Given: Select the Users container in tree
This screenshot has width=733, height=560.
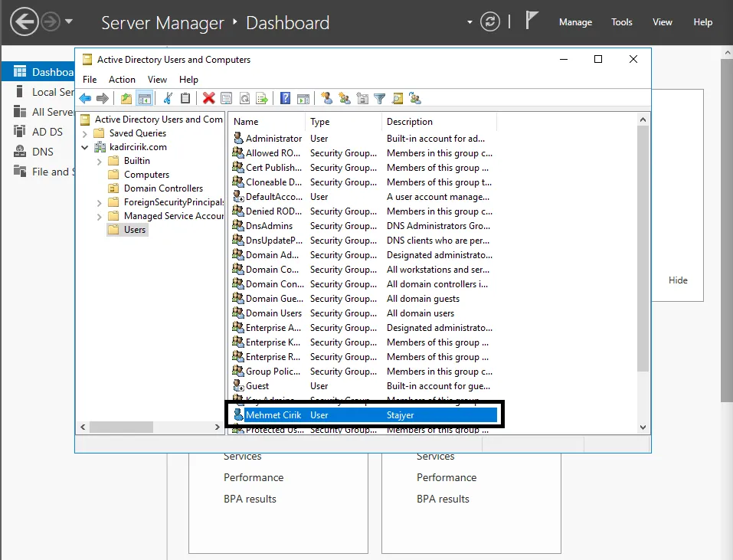Looking at the screenshot, I should tap(135, 230).
